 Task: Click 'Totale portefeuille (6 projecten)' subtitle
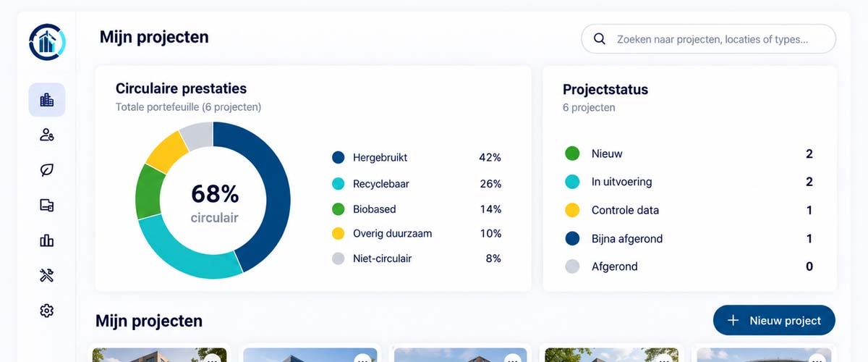coord(188,107)
